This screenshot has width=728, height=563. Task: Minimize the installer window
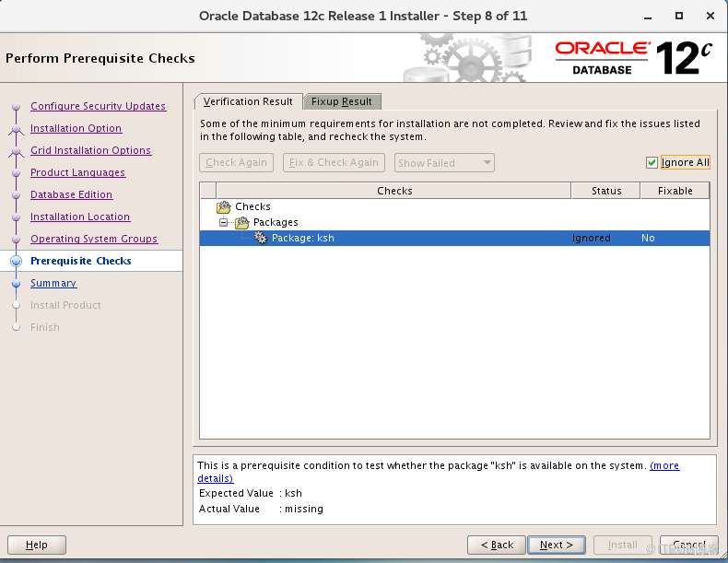(x=648, y=17)
